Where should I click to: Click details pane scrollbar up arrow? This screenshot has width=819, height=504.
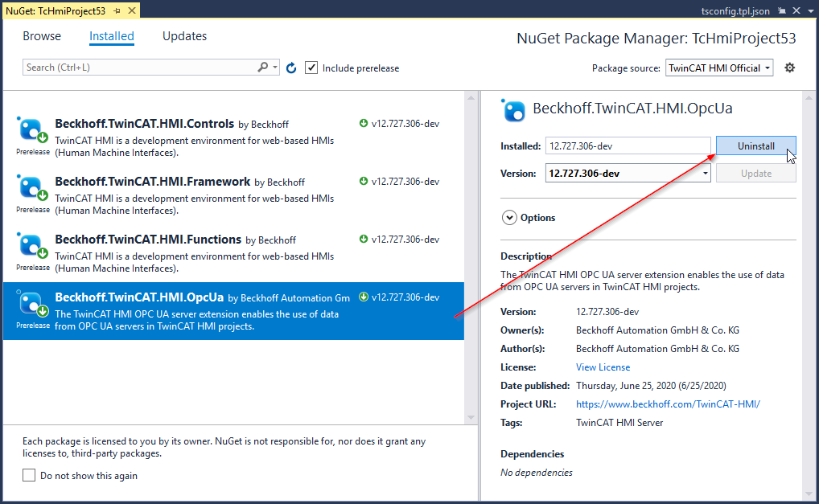coord(809,97)
